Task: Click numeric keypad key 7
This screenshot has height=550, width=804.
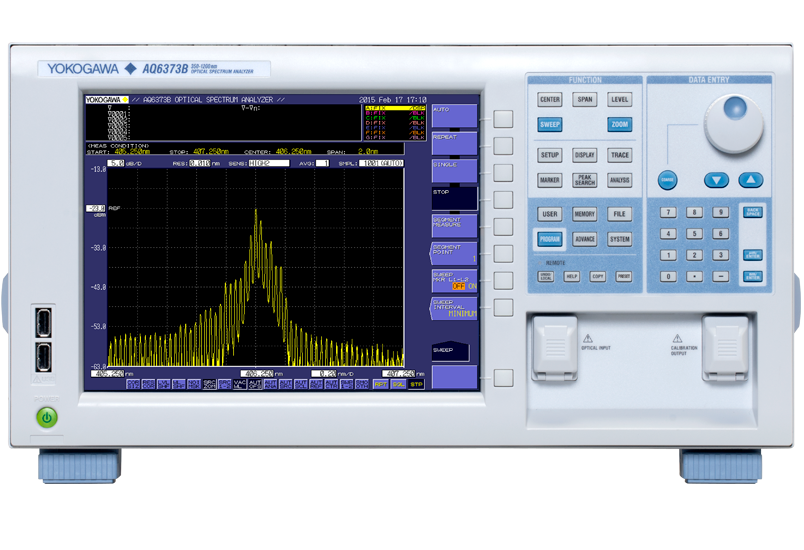Action: [668, 212]
